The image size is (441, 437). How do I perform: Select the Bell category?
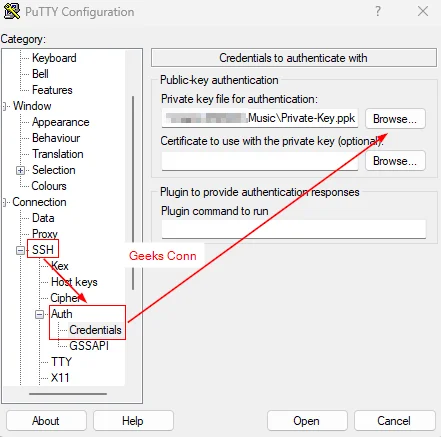tap(40, 74)
